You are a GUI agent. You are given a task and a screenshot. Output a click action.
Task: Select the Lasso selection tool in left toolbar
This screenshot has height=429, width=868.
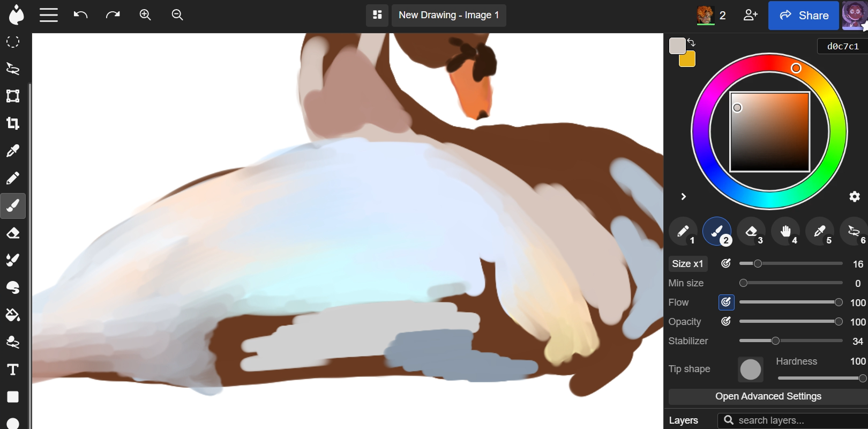[13, 69]
